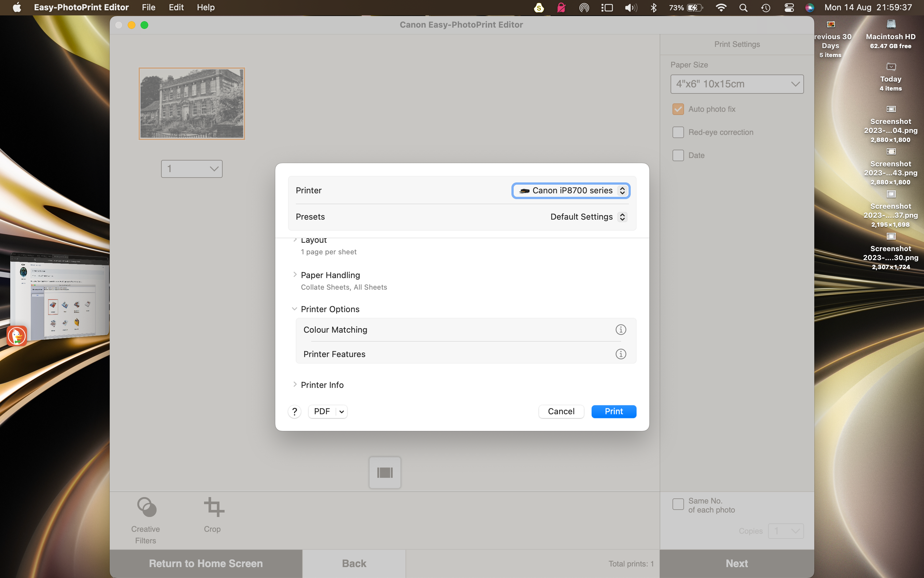Open the photo copies count dropdown
924x578 pixels.
click(x=192, y=169)
